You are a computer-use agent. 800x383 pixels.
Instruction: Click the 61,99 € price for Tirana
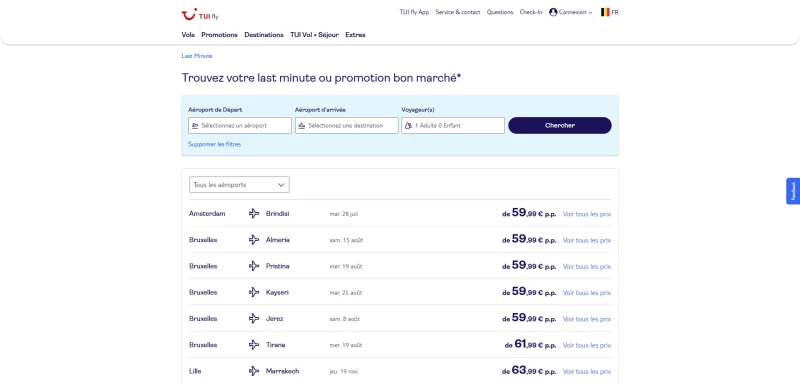click(x=531, y=345)
